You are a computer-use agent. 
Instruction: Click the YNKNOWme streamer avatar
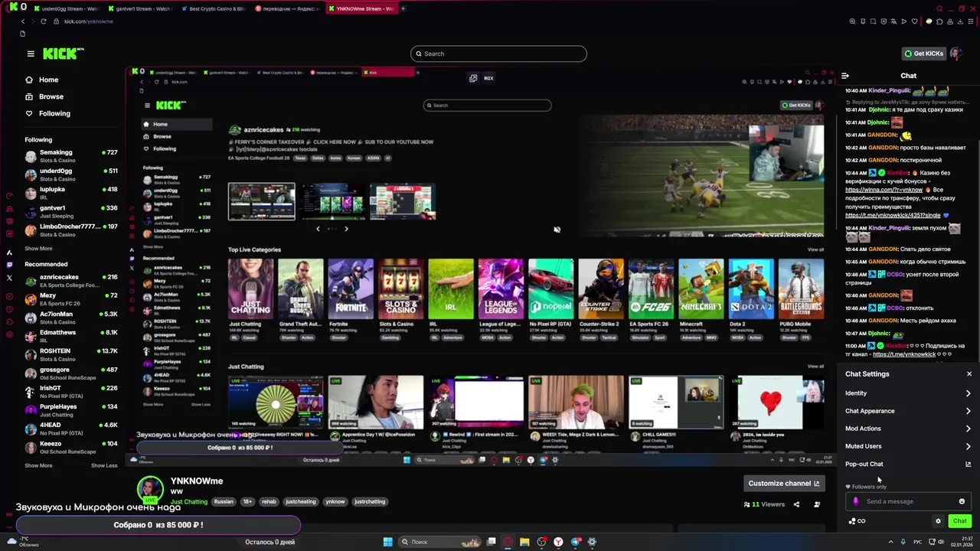(x=150, y=491)
